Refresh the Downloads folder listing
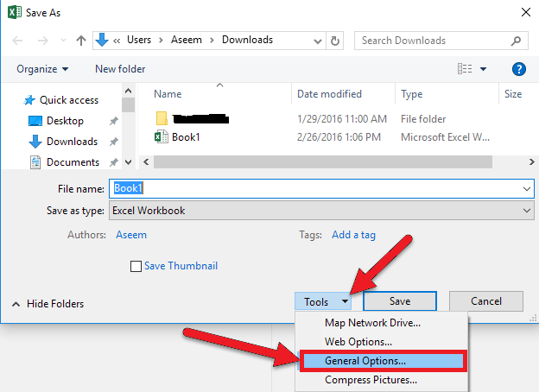Image resolution: width=539 pixels, height=392 pixels. coord(335,41)
